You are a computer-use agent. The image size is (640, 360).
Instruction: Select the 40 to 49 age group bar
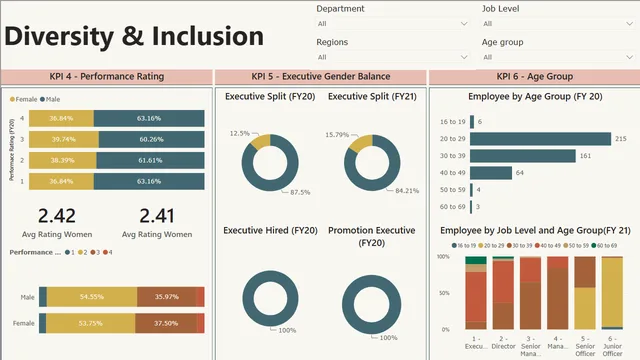[x=491, y=173]
